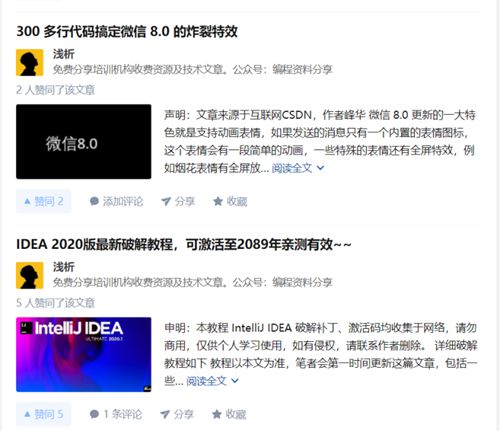Open the IntelliJ IDEA thumbnail image

pyautogui.click(x=84, y=355)
